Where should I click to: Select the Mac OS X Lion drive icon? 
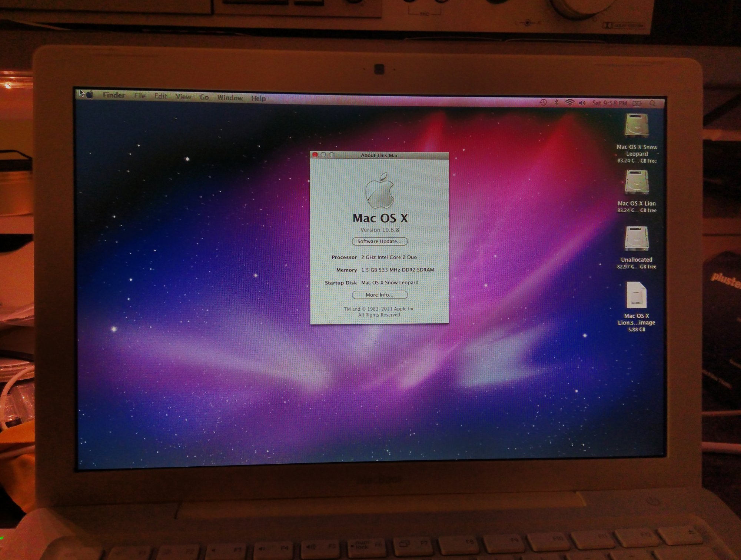point(637,182)
